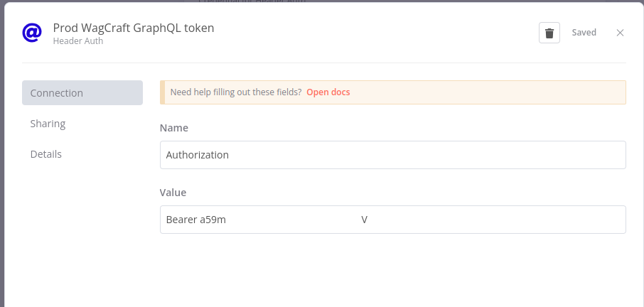644x307 pixels.
Task: Rename the Prod WagCraft GraphQL token title
Action: (134, 28)
